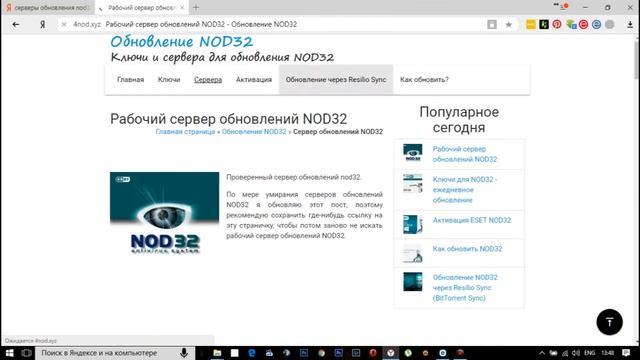The width and height of the screenshot is (640, 360).
Task: Click thumbnail beside 'Активация ESET NOD32'
Action: pos(413,224)
